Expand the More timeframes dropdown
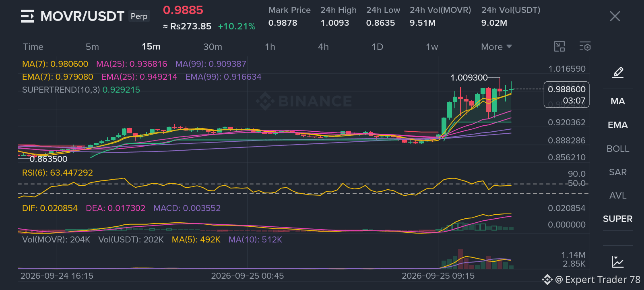This screenshot has height=290, width=644. (496, 47)
